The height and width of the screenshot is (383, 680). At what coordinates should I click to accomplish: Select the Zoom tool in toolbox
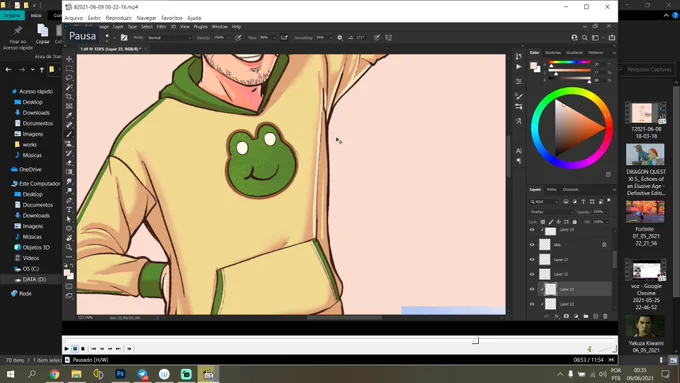[x=69, y=247]
